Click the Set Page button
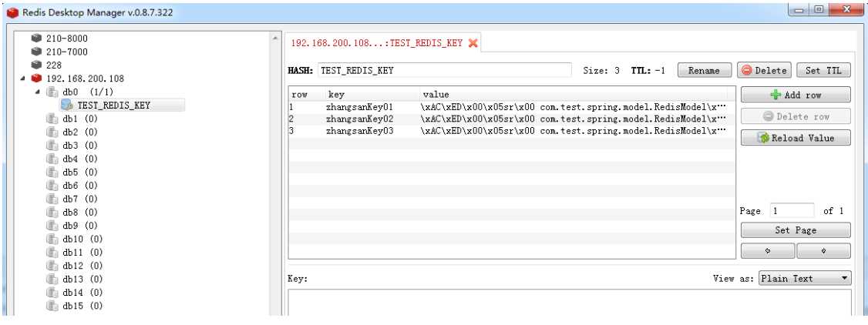 (x=796, y=230)
